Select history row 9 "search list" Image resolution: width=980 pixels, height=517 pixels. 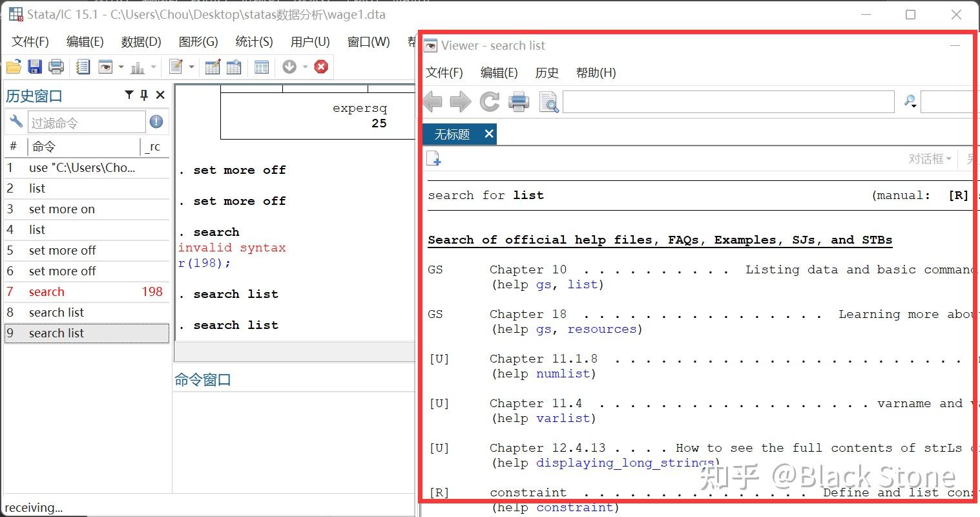point(87,333)
